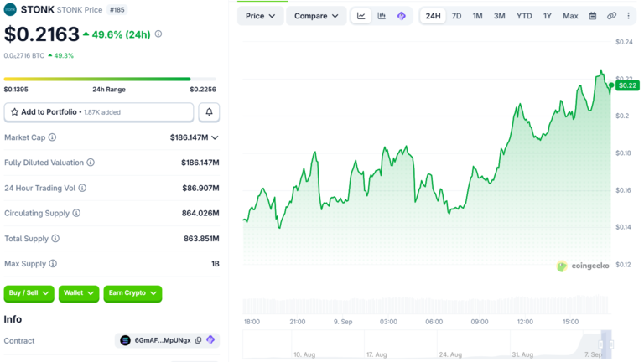This screenshot has height=362, width=644.
Task: Click the STONK coin logo icon
Action: click(x=10, y=9)
